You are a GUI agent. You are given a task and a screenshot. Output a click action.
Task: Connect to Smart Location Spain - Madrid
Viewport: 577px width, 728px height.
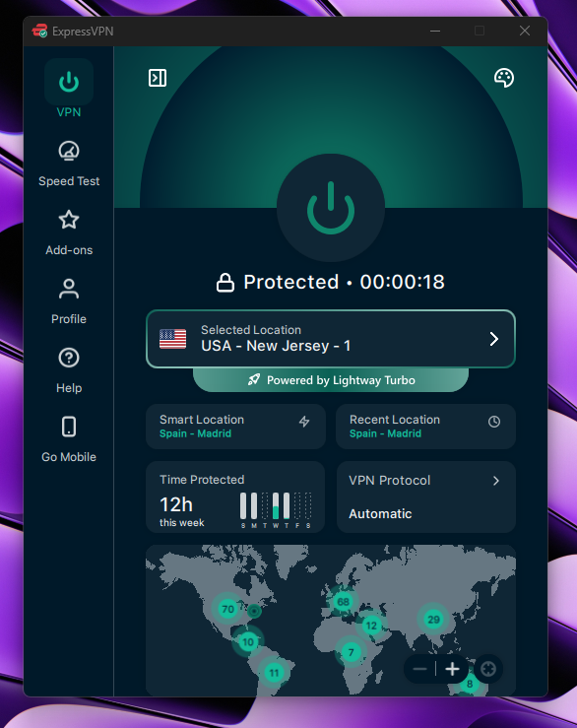(x=235, y=427)
